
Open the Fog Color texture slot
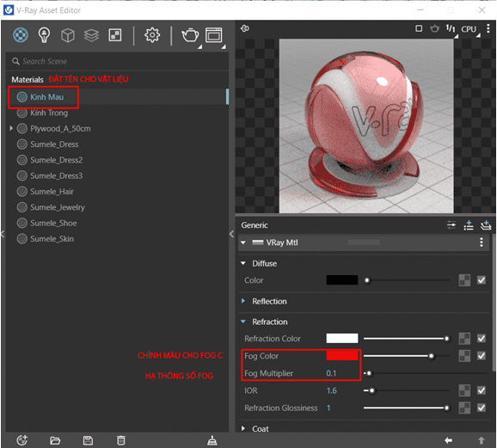click(x=464, y=356)
